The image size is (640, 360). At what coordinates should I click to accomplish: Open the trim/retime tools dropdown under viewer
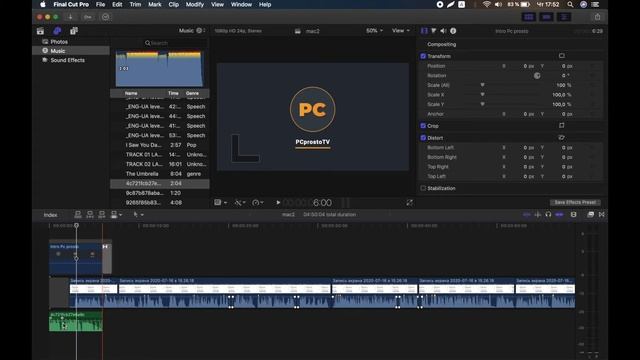(x=240, y=202)
